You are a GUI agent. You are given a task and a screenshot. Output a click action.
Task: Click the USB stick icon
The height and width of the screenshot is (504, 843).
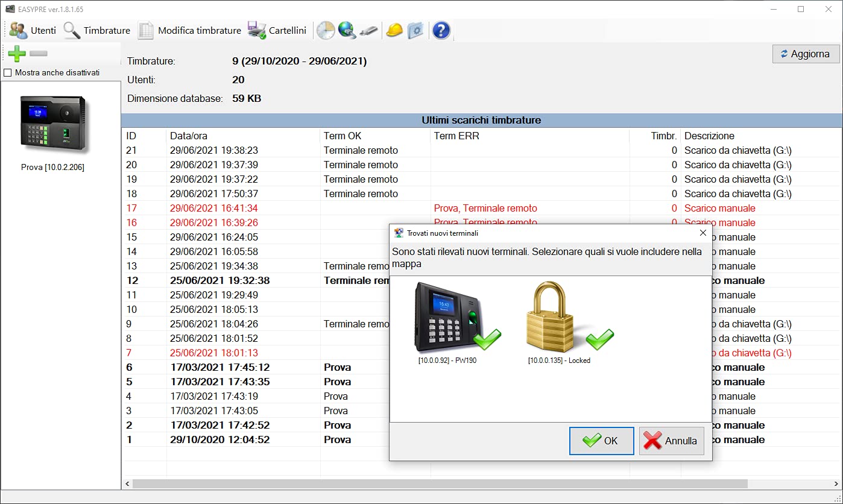coord(368,30)
